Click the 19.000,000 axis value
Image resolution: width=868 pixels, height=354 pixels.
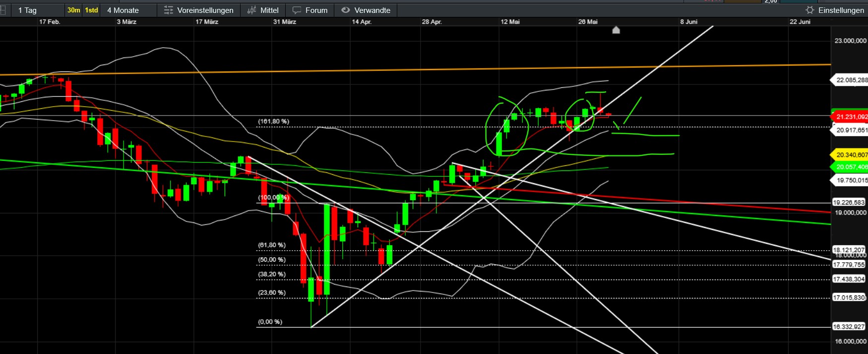(851, 212)
